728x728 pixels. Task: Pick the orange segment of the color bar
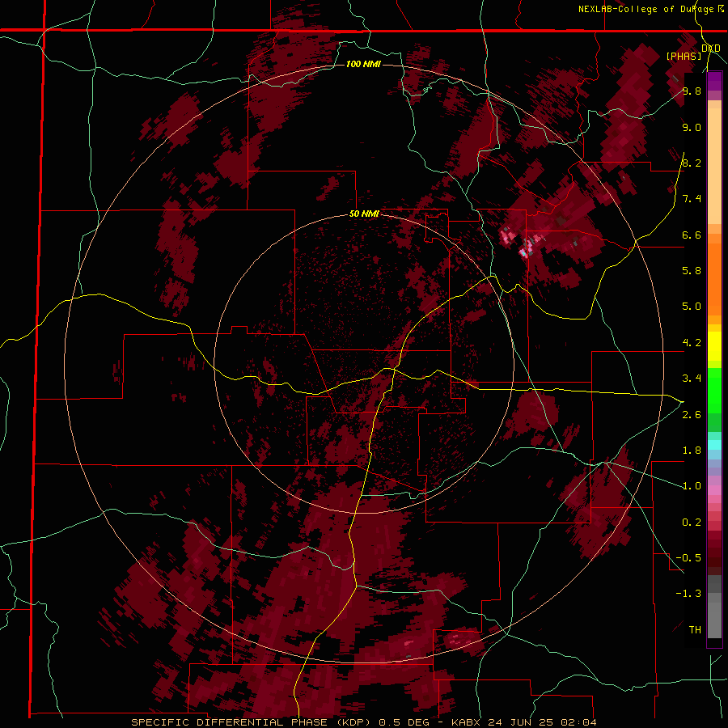714,275
